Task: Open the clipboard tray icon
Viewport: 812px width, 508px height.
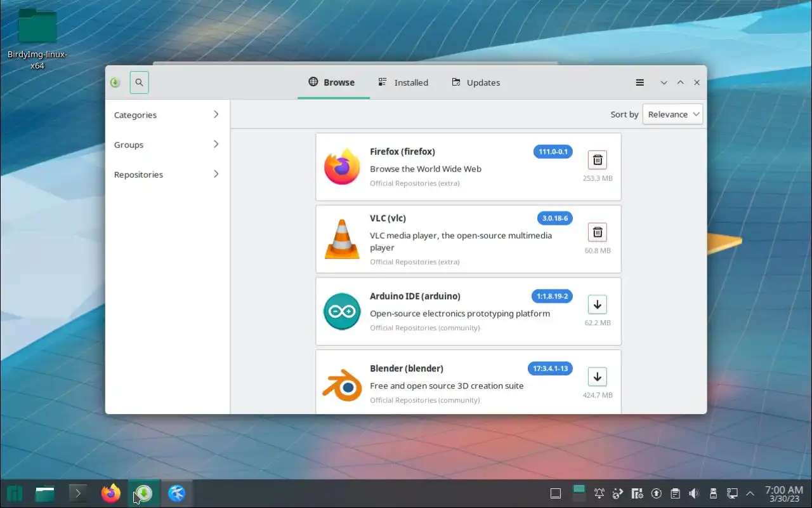Action: tap(676, 493)
